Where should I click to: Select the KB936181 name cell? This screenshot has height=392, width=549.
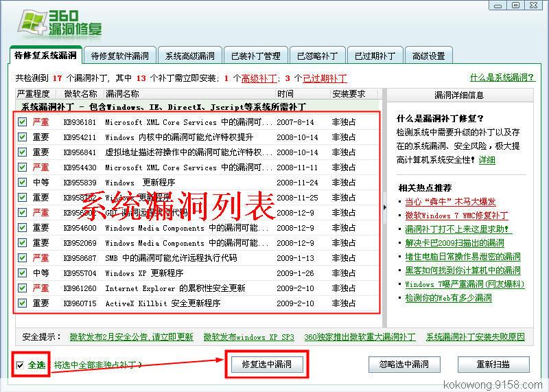pyautogui.click(x=80, y=122)
